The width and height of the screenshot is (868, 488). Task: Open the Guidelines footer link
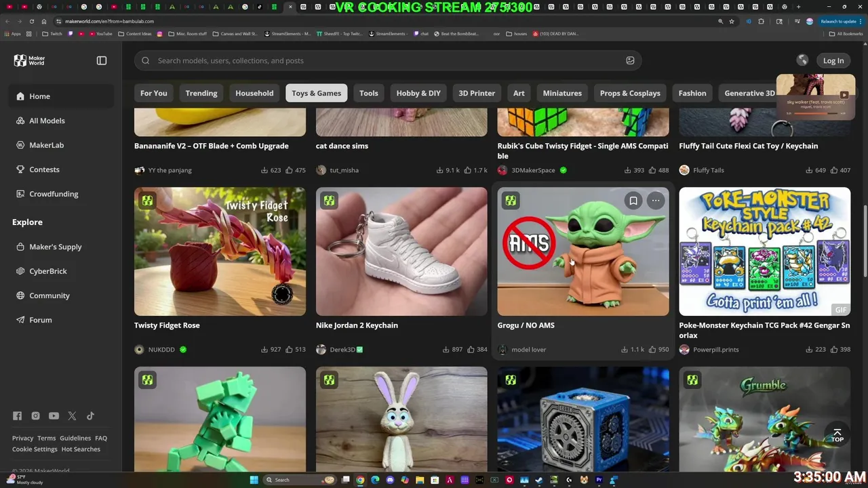(x=75, y=438)
